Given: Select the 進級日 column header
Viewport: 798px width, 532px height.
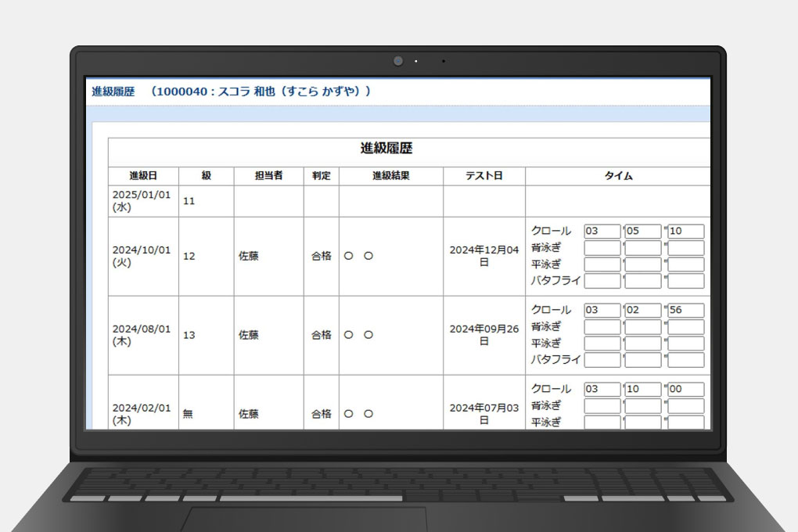Looking at the screenshot, I should [x=143, y=175].
